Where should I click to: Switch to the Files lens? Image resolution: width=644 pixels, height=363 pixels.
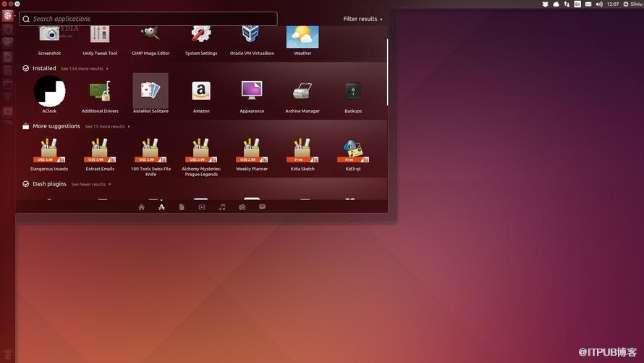(x=182, y=207)
